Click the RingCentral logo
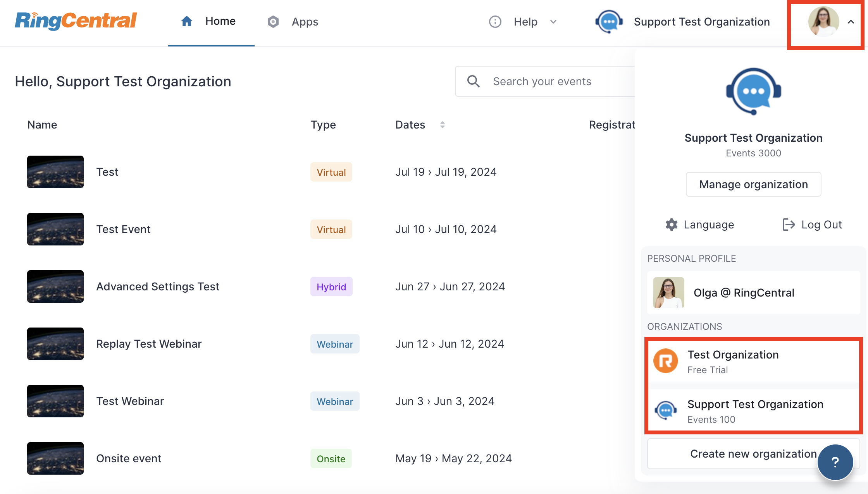 tap(76, 21)
